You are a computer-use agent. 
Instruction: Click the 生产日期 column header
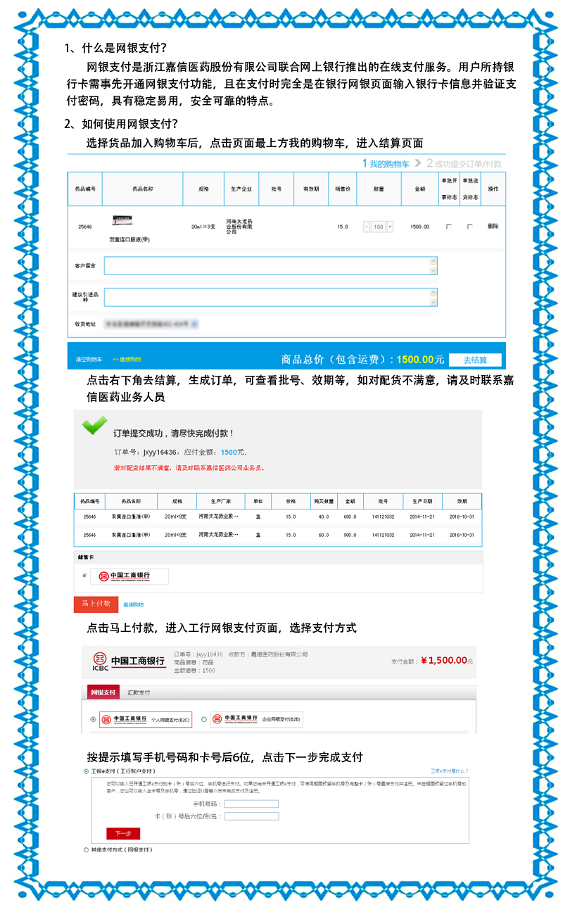click(x=423, y=501)
